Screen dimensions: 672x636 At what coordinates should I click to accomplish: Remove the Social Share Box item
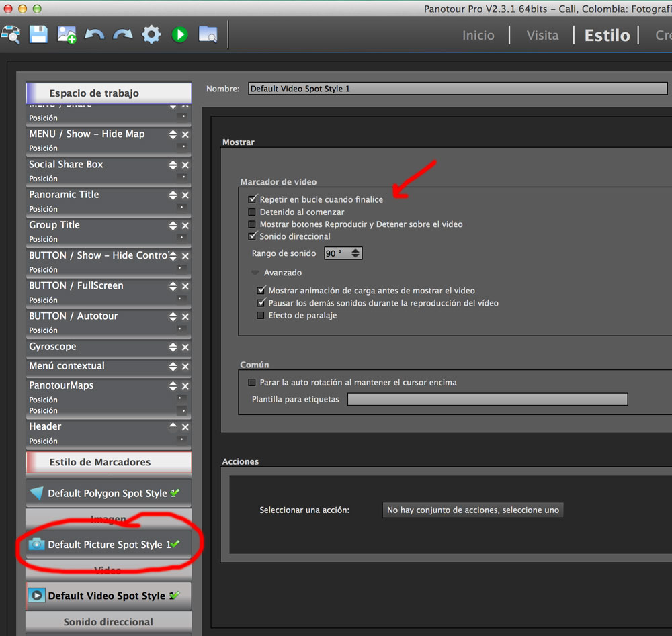click(x=185, y=165)
